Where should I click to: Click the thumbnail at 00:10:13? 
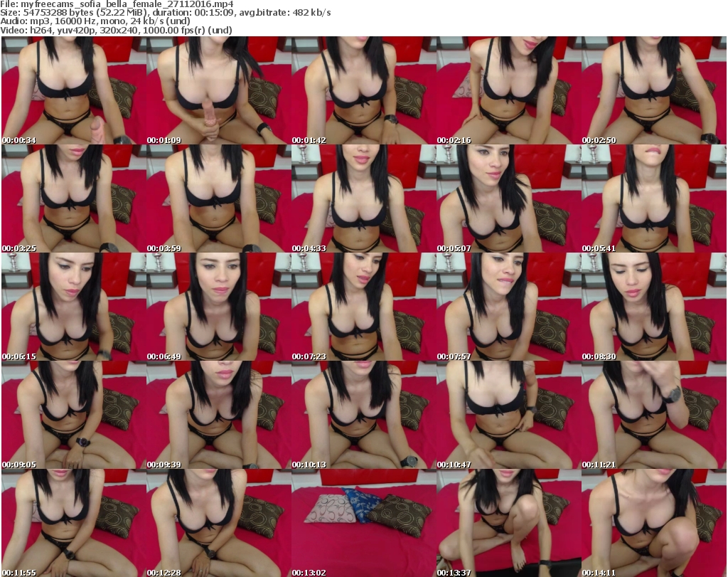[363, 415]
